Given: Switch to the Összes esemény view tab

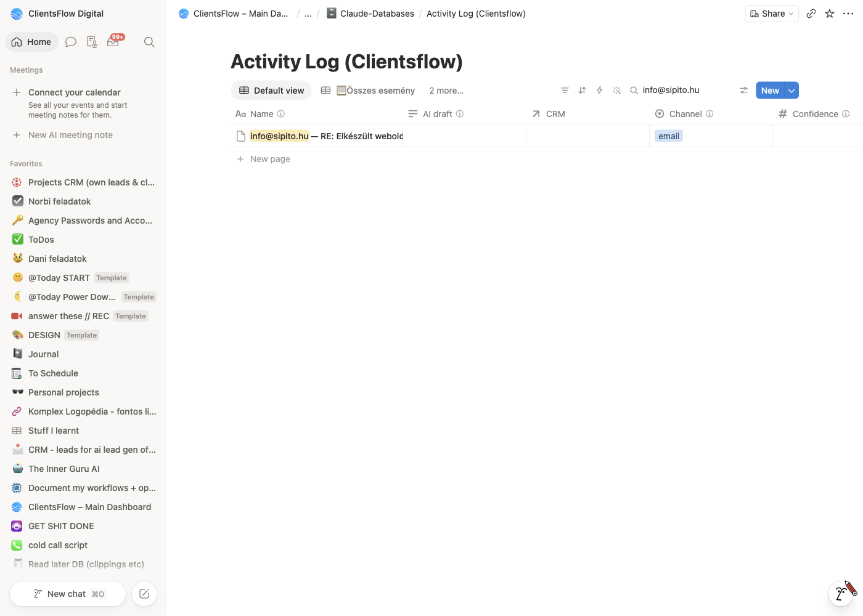Looking at the screenshot, I should (368, 91).
